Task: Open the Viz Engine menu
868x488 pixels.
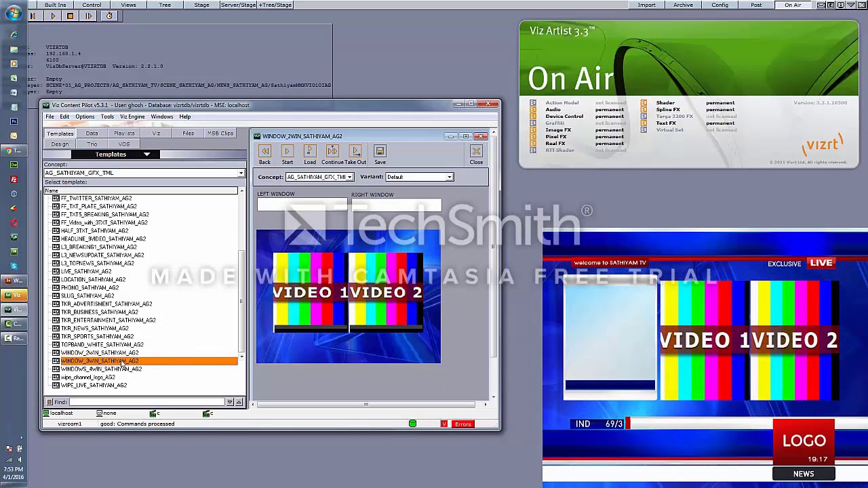Action: pyautogui.click(x=132, y=117)
